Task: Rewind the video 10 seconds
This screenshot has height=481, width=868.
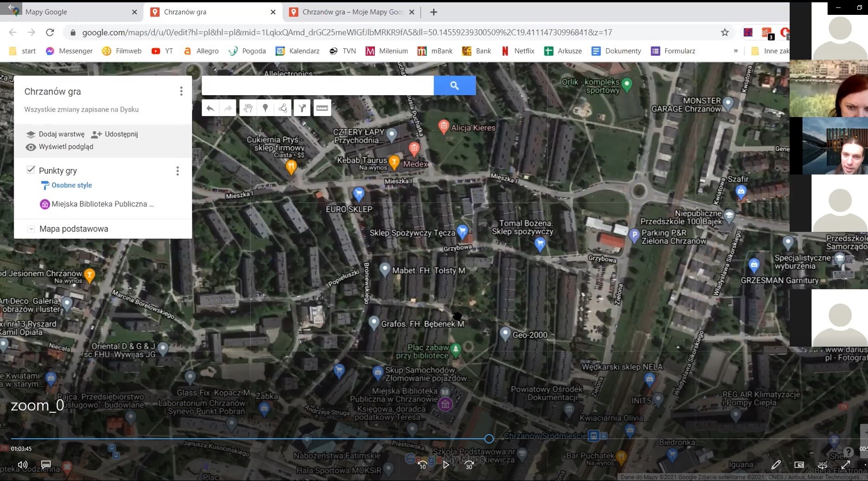Action: coord(422,464)
